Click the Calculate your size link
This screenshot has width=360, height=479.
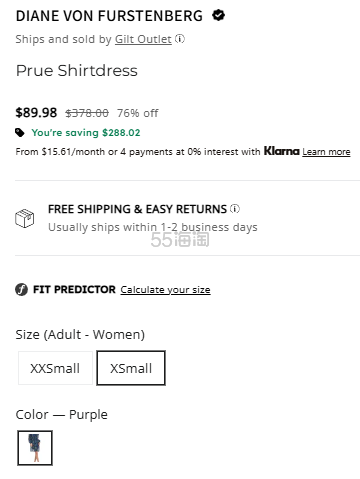point(165,290)
